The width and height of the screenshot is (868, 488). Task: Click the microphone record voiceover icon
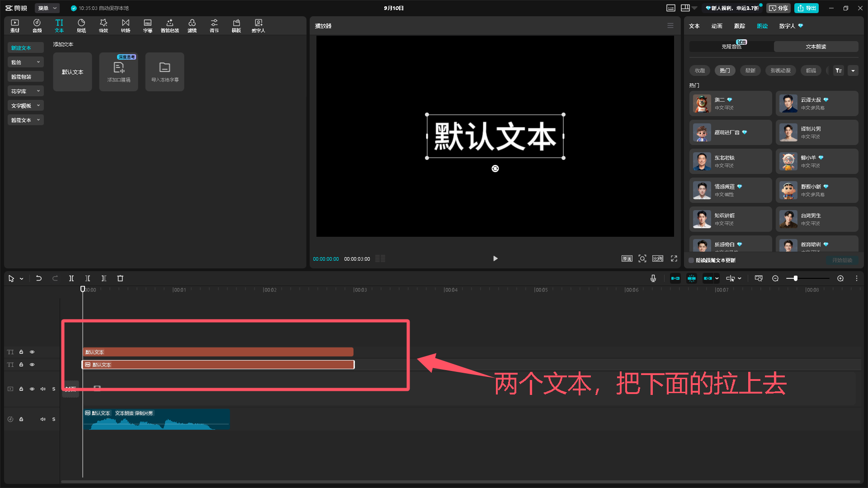coord(653,278)
